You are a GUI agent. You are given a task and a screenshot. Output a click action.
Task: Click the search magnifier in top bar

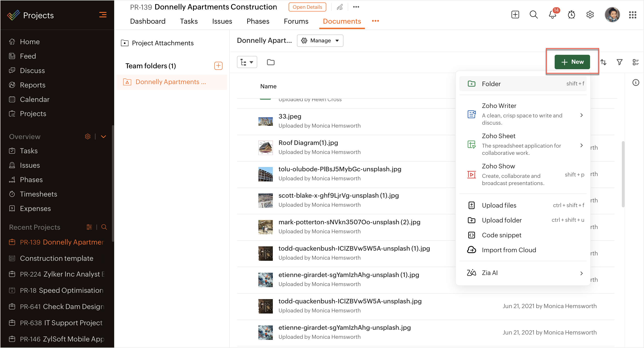(x=533, y=15)
